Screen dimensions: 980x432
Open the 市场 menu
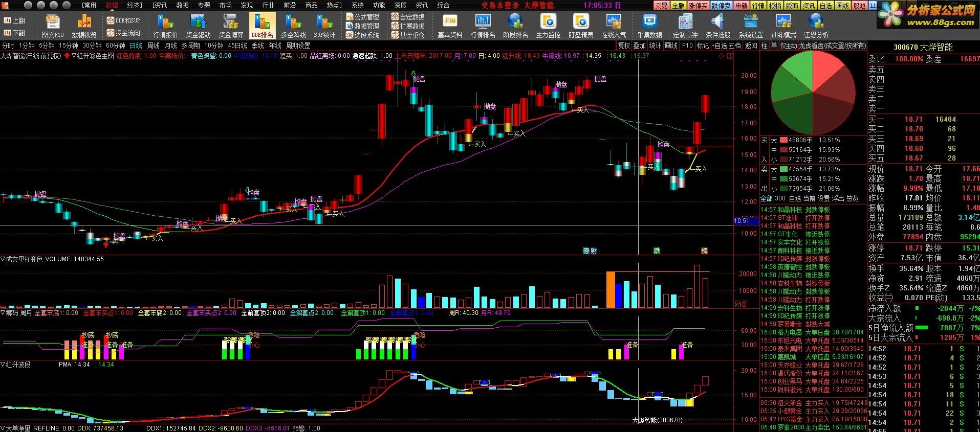225,5
